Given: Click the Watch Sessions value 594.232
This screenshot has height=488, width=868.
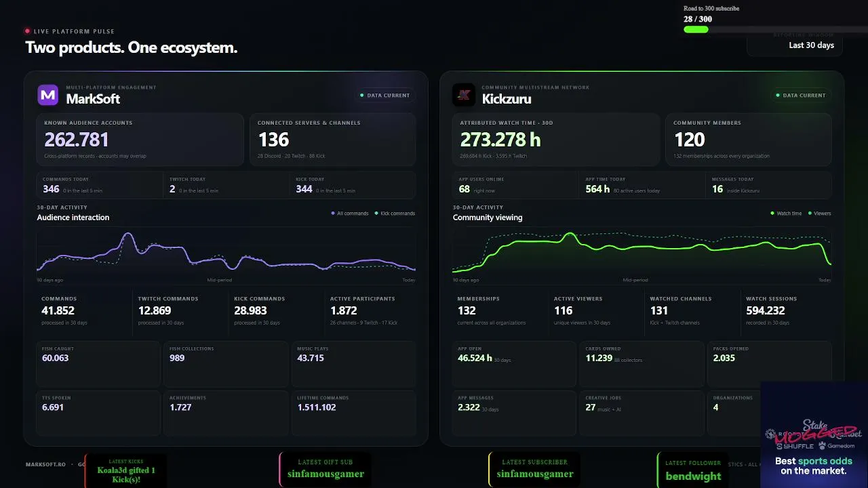Looking at the screenshot, I should (766, 310).
